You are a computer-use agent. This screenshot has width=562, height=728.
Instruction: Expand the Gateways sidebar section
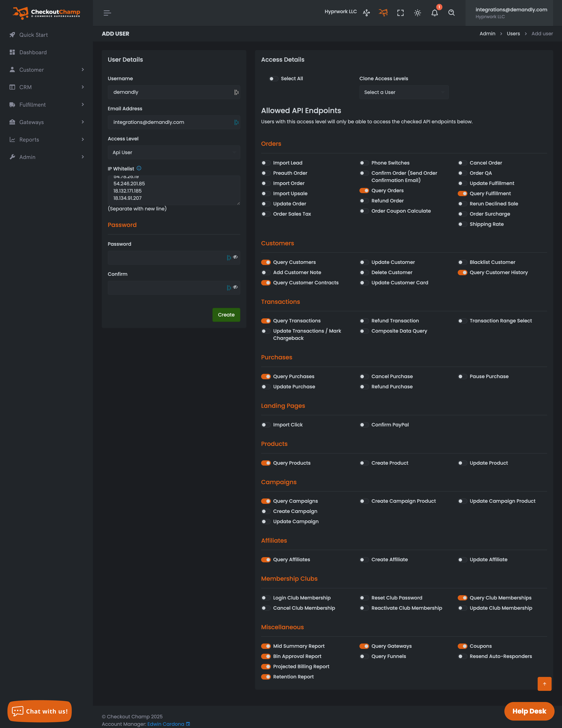coord(46,122)
